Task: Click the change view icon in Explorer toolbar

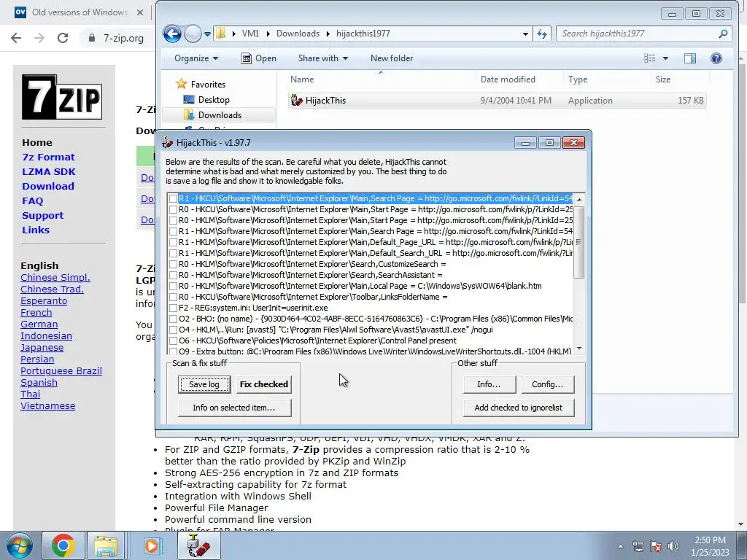Action: click(650, 58)
